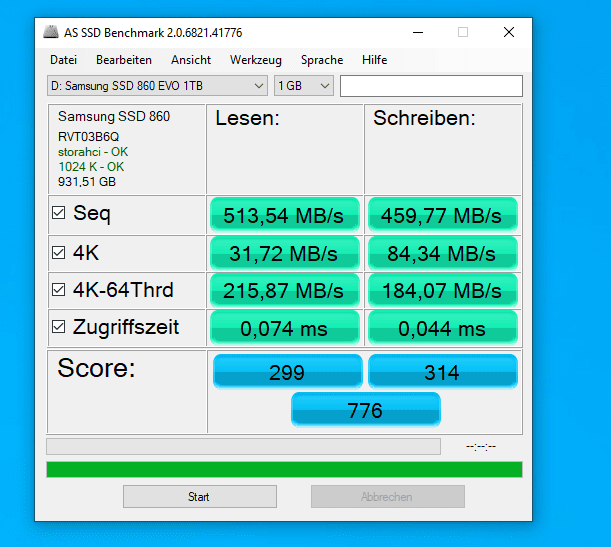Minimize the AS SSD Benchmark window

(x=418, y=32)
